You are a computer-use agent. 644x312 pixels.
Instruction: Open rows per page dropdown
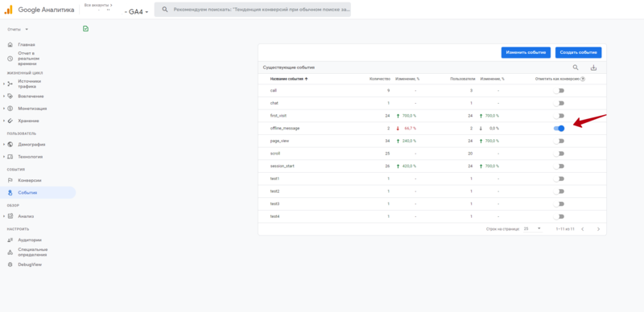click(x=532, y=228)
